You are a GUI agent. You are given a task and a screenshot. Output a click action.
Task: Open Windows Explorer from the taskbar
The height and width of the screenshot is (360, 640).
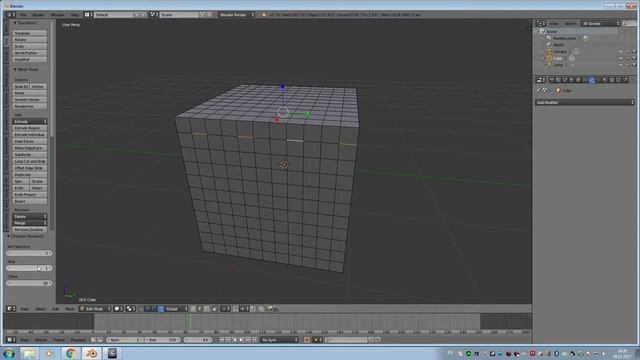tap(29, 353)
